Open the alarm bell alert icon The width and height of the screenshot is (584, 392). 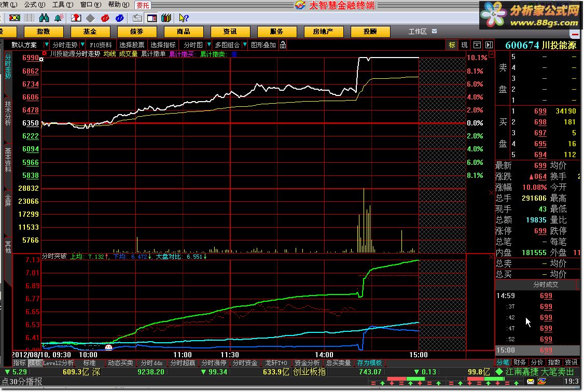[x=59, y=18]
